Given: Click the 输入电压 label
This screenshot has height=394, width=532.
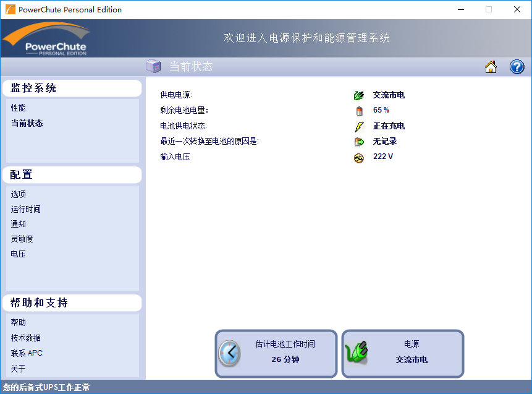Looking at the screenshot, I should click(x=175, y=157).
